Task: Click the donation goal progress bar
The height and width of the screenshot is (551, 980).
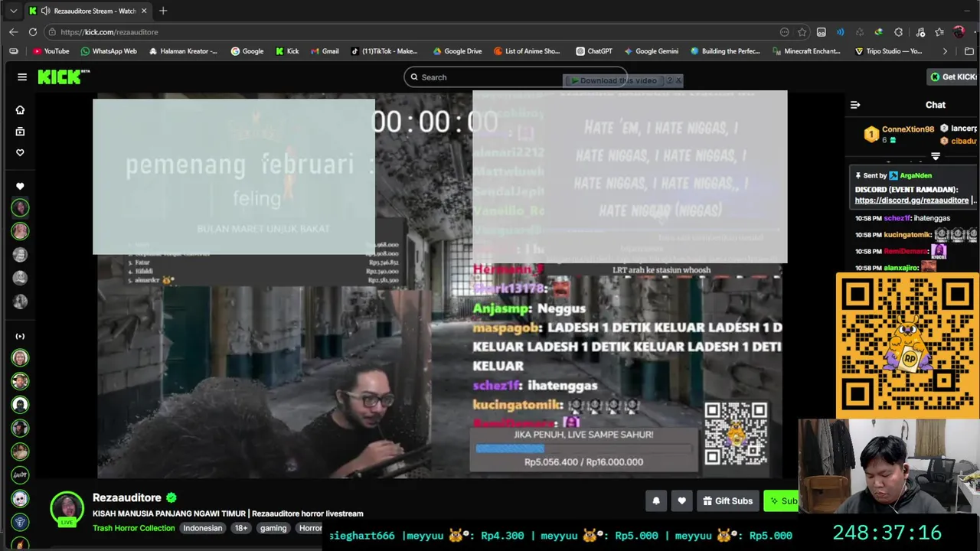Action: coord(583,448)
